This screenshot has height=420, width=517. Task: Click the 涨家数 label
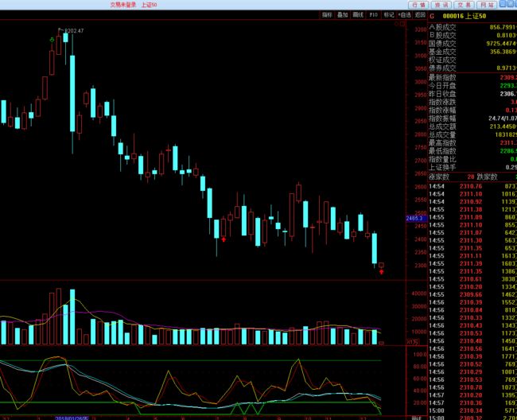[x=439, y=177]
